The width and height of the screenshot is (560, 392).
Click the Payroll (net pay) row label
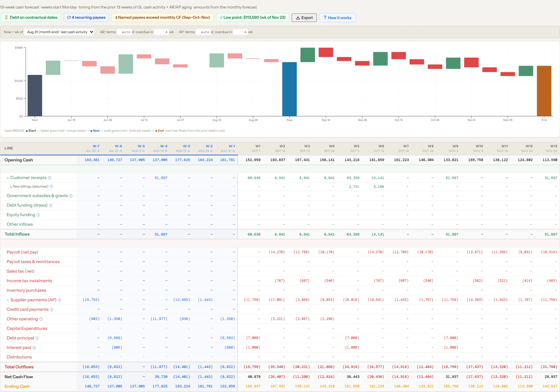pyautogui.click(x=22, y=252)
